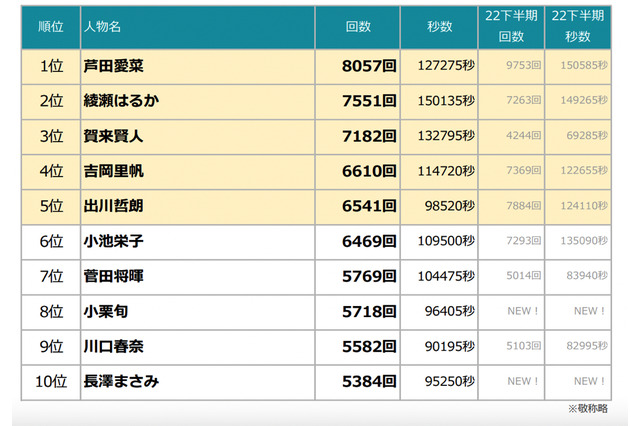
Task: Click the 114720秒 seconds value
Action: (446, 171)
